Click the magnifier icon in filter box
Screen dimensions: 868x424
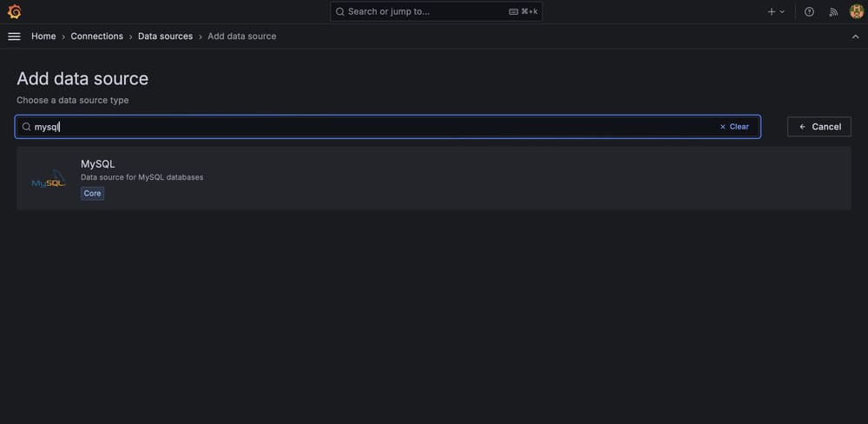click(x=26, y=127)
